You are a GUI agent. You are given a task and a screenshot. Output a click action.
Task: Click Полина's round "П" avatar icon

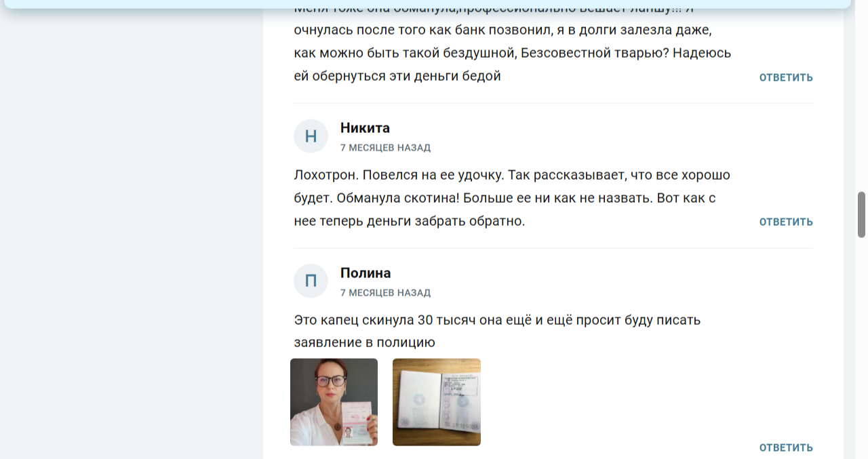click(311, 281)
